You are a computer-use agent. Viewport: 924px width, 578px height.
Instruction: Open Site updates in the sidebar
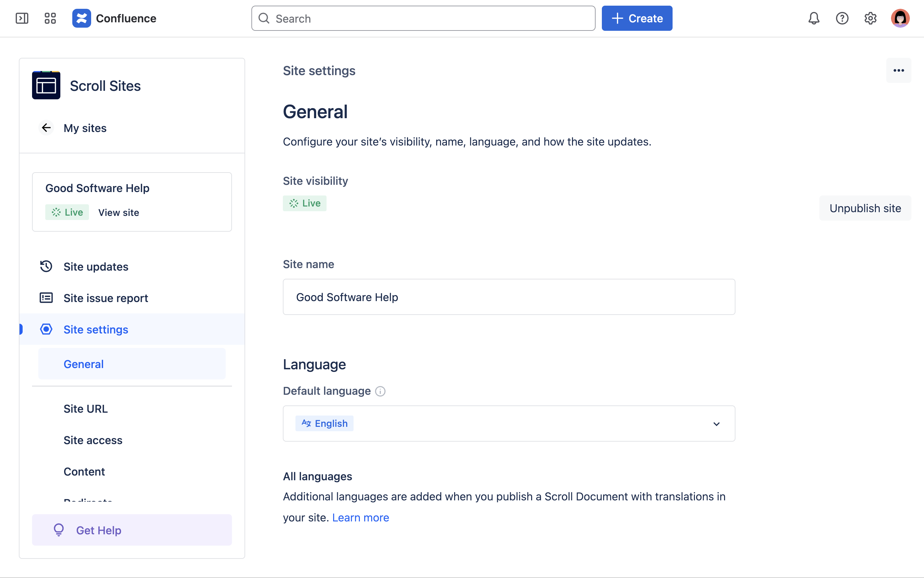point(96,267)
